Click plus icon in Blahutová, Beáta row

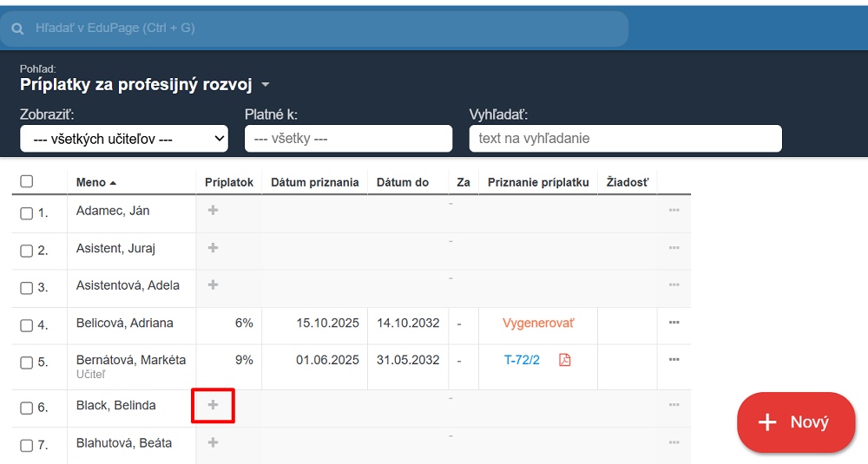coord(214,442)
